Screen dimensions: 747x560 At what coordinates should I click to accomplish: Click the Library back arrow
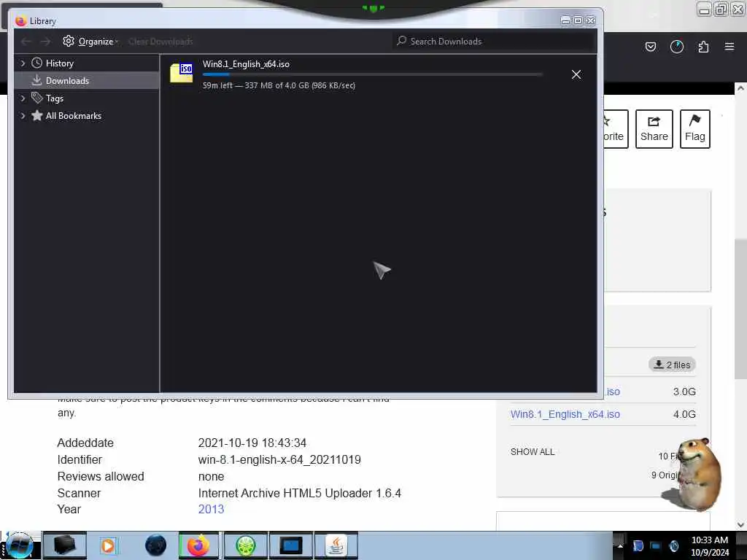click(x=26, y=42)
